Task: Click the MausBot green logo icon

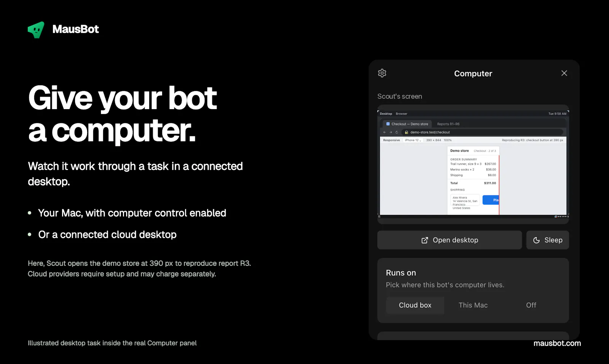Action: [36, 30]
